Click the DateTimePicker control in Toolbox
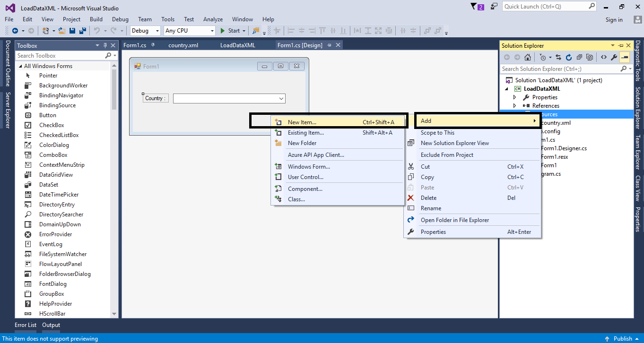This screenshot has width=644, height=343. pos(59,195)
